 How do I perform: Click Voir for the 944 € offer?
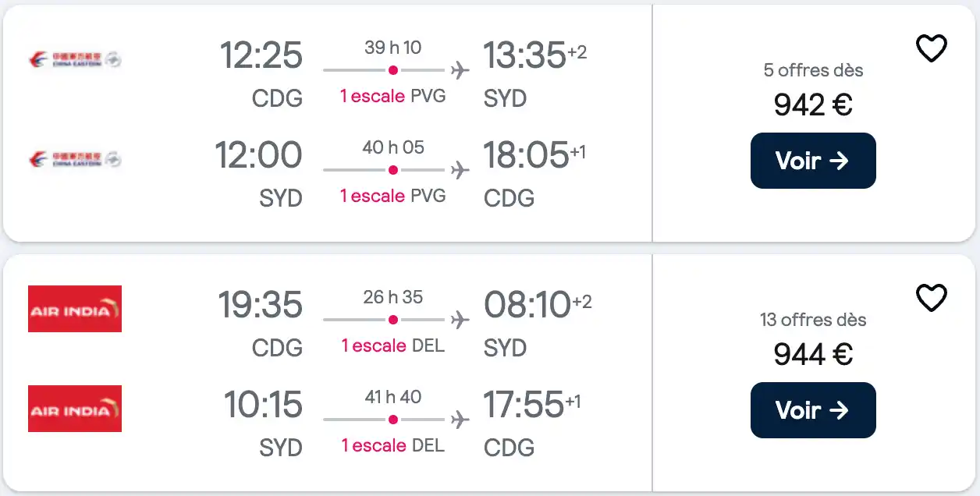tap(813, 410)
